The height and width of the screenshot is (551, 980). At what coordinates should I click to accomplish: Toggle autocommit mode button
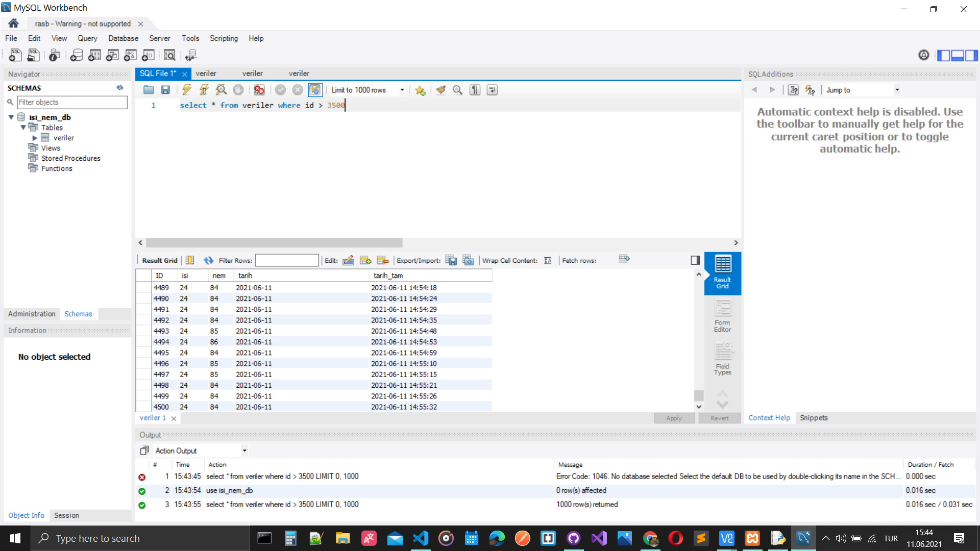pyautogui.click(x=315, y=90)
